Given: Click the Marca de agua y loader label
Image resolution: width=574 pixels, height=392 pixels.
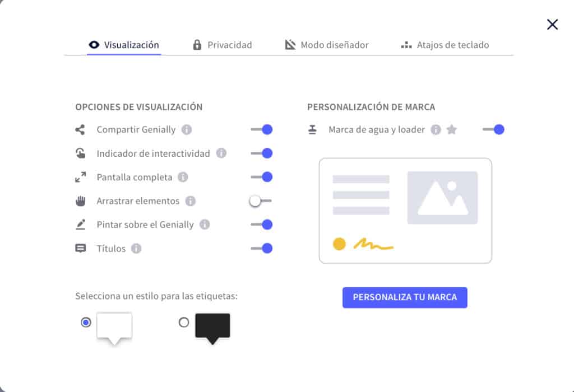Looking at the screenshot, I should pos(377,129).
